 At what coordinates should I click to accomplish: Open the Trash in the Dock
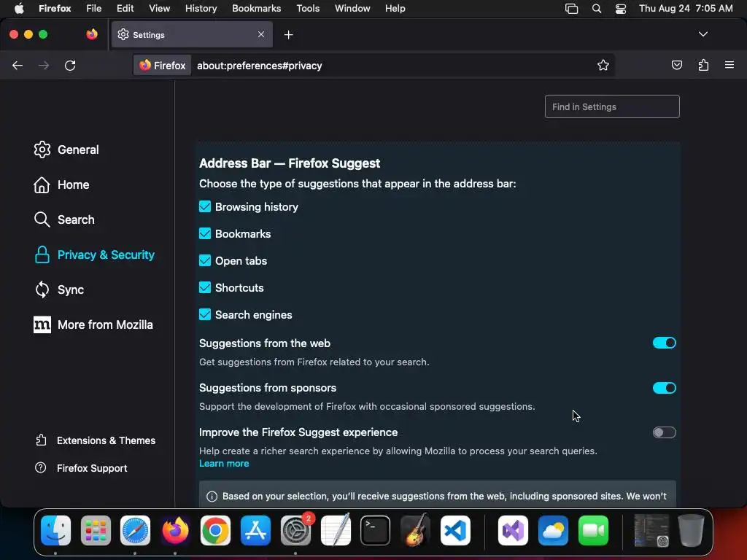(x=691, y=530)
